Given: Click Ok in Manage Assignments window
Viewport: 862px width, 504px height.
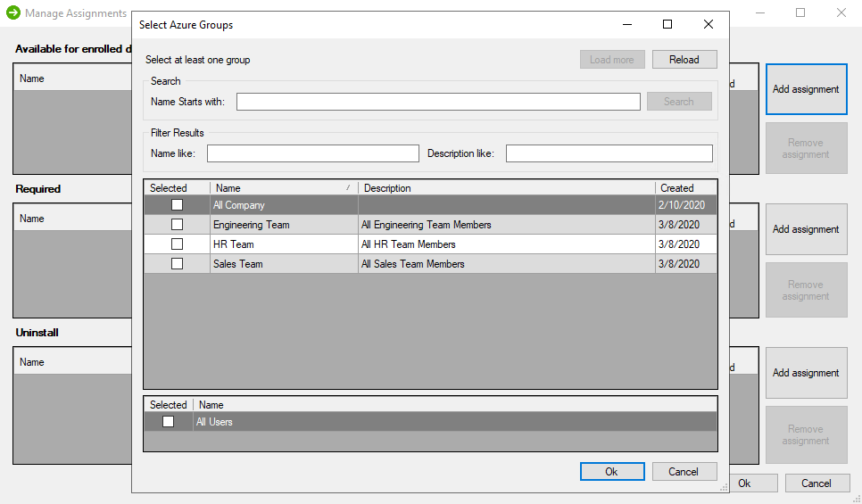Looking at the screenshot, I should (753, 483).
